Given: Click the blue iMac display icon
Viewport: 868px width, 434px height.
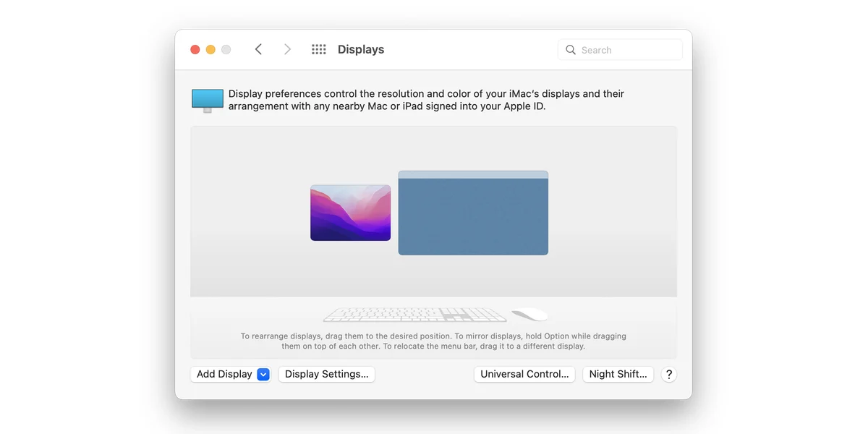Looking at the screenshot, I should [207, 101].
